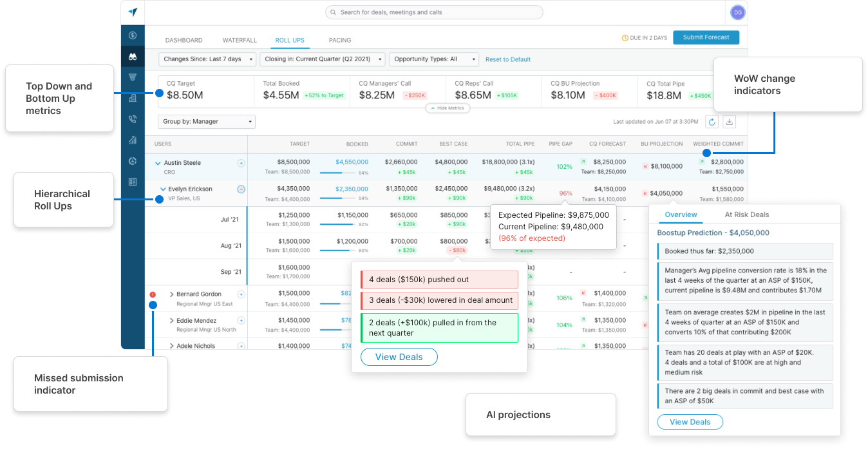Image resolution: width=868 pixels, height=449 pixels.
Task: Toggle the minus circle beside Evelyn Erickson
Action: pos(241,189)
